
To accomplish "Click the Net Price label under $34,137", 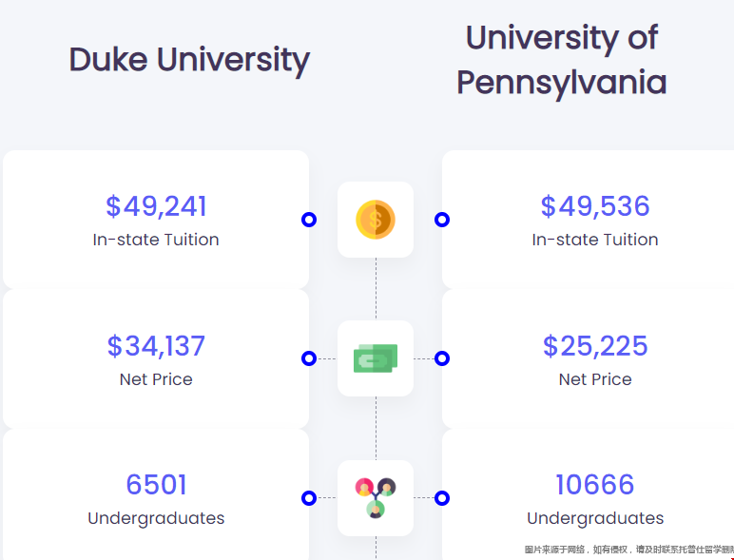I will (156, 379).
